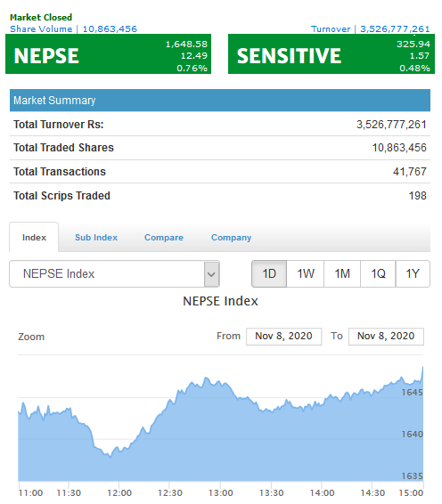Click the 1645 value axis label
The height and width of the screenshot is (504, 442).
[412, 393]
